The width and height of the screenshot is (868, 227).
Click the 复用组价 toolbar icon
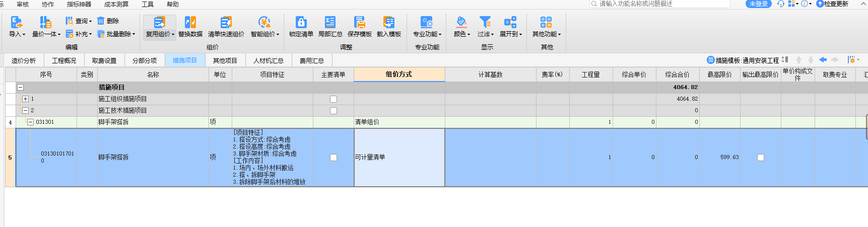point(160,22)
